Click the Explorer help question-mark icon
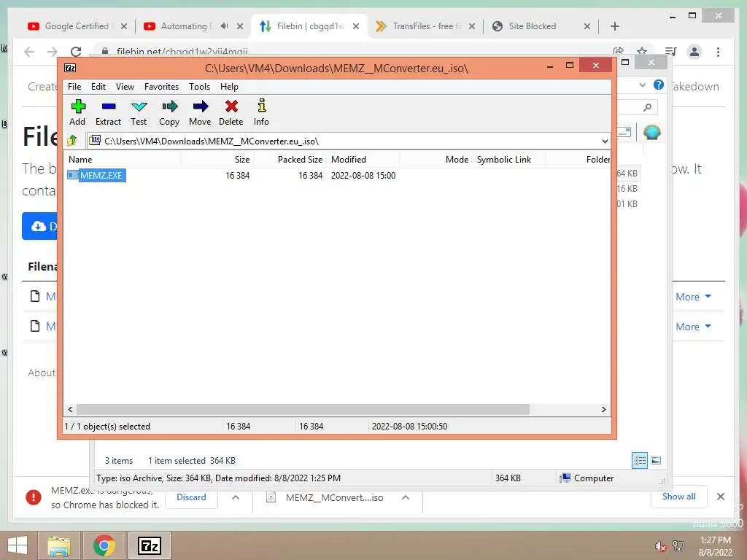The width and height of the screenshot is (747, 560). pos(659,85)
